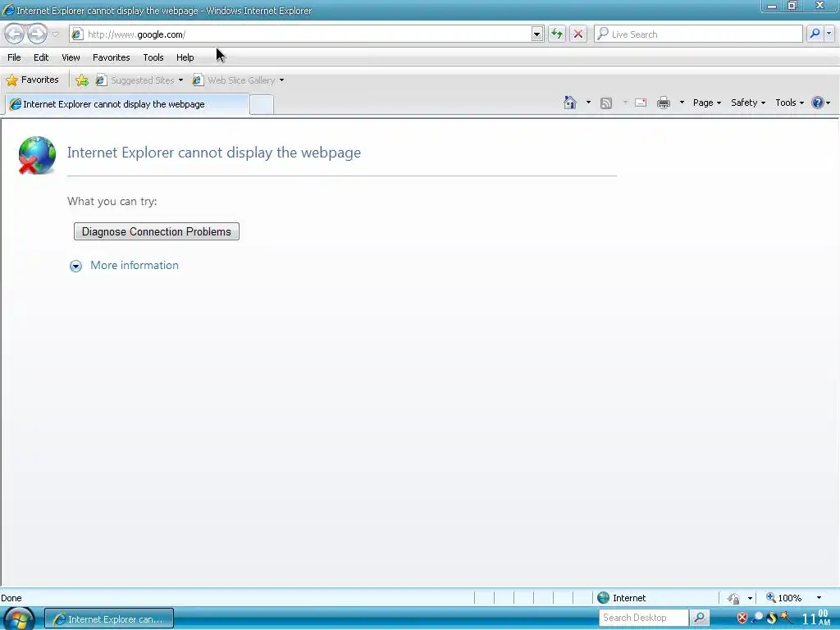The height and width of the screenshot is (630, 840).
Task: Click the Internet zone globe in status bar
Action: pyautogui.click(x=603, y=598)
